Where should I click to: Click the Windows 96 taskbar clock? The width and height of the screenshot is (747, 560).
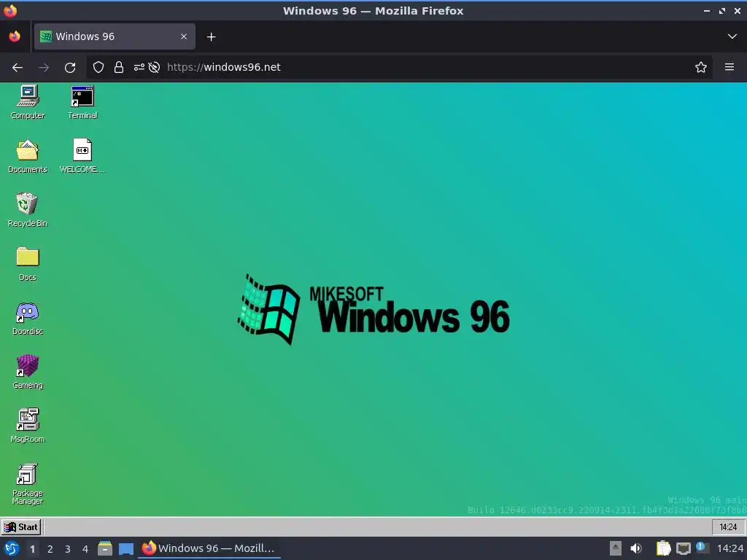728,527
